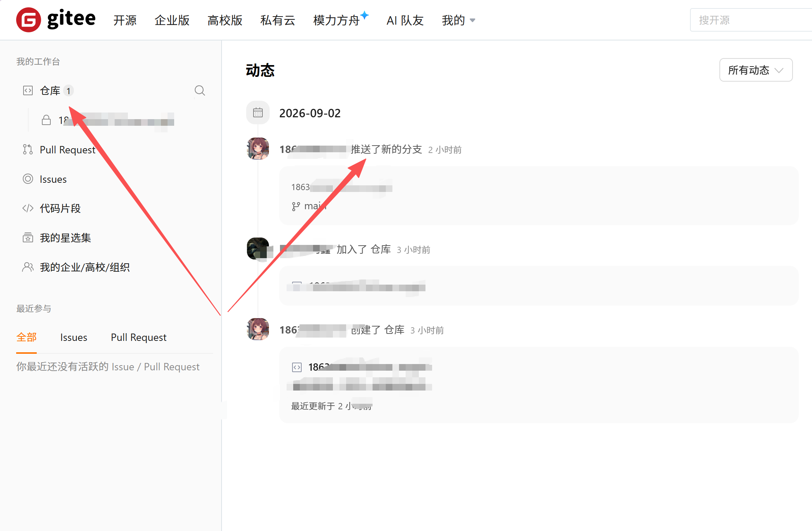Click the 我的企业/高校/组织 people icon
Viewport: 812px width, 531px height.
[28, 267]
